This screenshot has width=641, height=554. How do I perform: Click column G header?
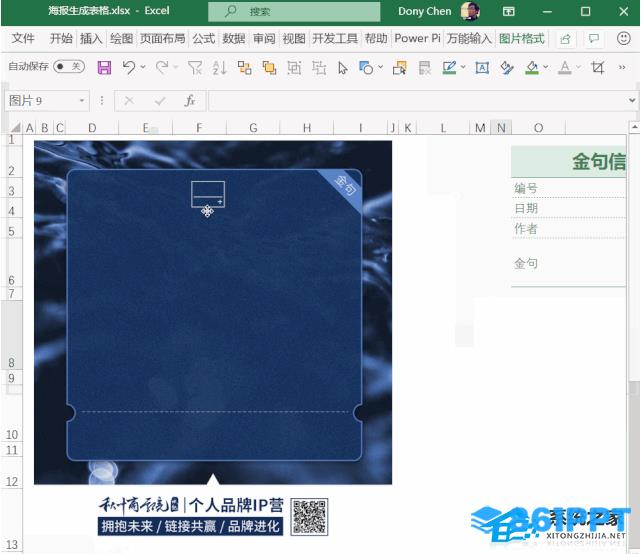pyautogui.click(x=253, y=128)
